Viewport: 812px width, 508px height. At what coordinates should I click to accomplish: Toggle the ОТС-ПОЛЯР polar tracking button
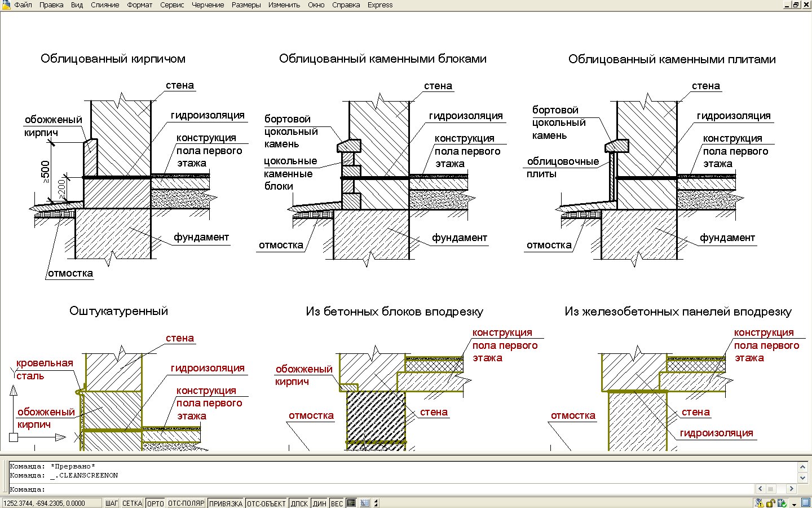point(186,503)
